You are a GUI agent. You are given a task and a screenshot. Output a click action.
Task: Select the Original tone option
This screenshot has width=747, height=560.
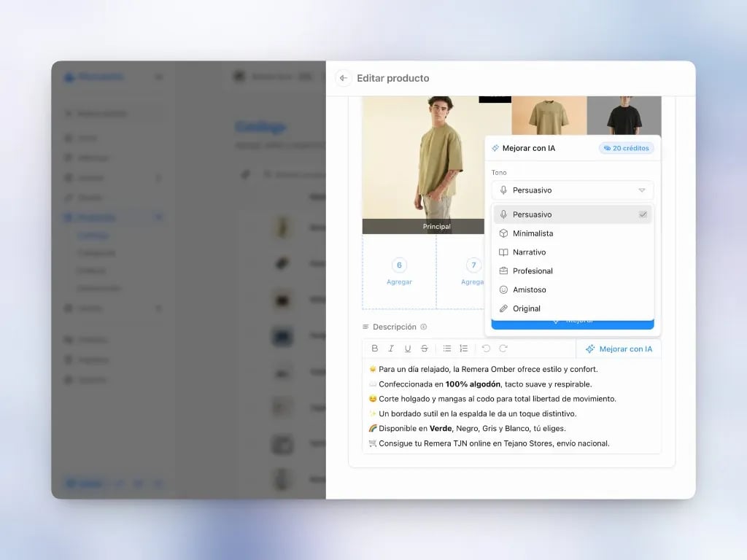[x=572, y=308]
